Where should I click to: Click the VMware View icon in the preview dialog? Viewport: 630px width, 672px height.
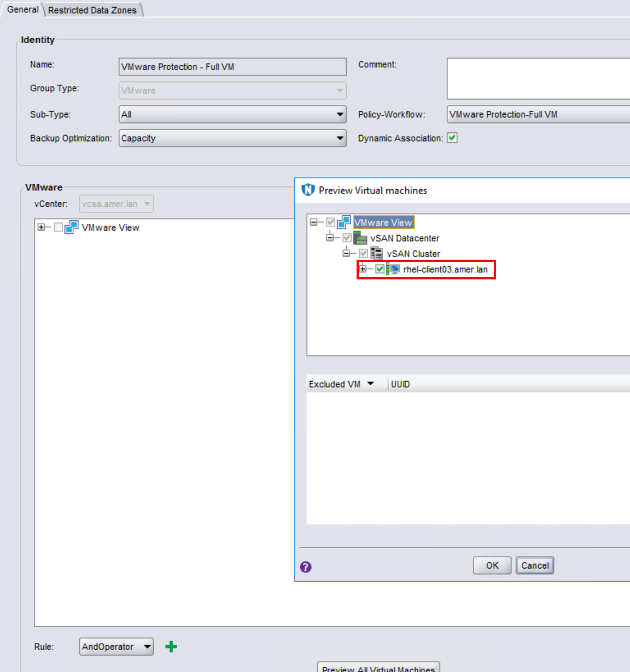(x=344, y=222)
